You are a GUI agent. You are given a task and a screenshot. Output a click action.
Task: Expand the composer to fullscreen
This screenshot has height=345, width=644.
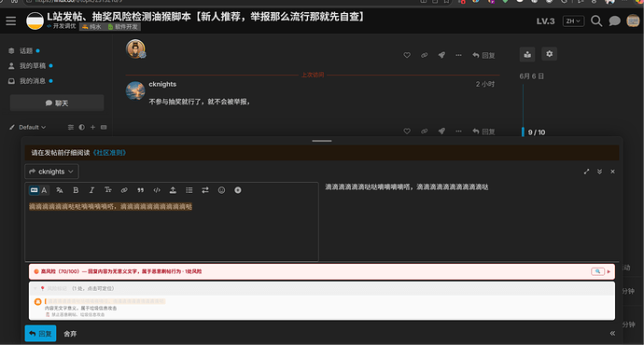(586, 172)
